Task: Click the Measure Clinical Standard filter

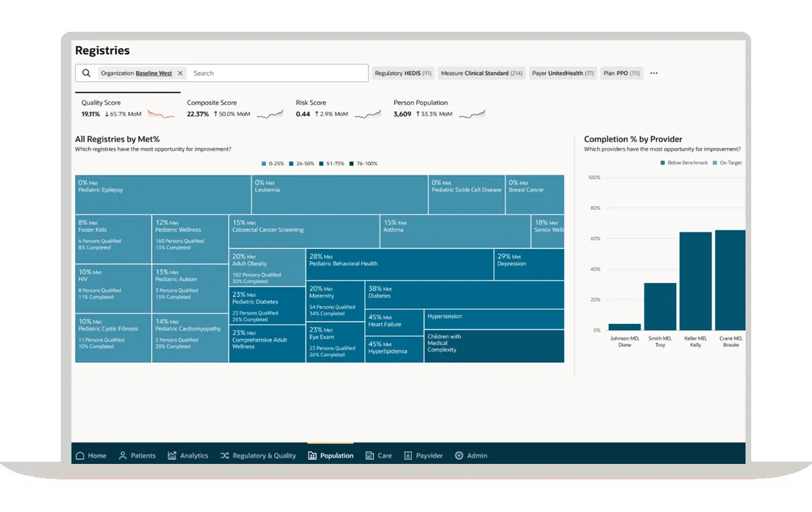Action: click(x=481, y=73)
